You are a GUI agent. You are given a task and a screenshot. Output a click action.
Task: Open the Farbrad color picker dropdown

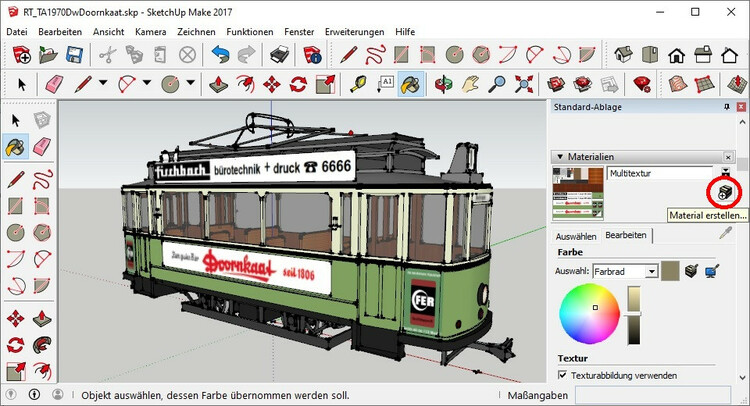[651, 271]
